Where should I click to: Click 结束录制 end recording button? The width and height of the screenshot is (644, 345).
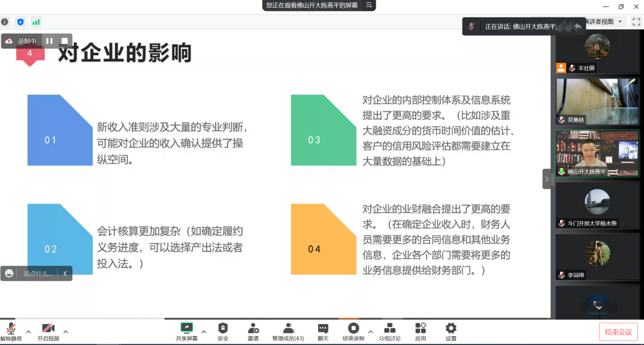(353, 331)
